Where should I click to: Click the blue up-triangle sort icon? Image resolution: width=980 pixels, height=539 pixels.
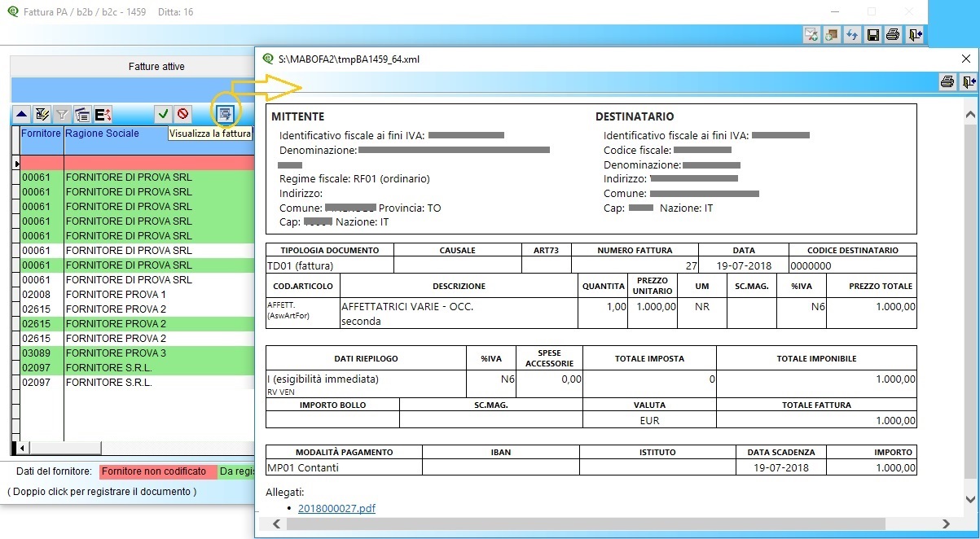pyautogui.click(x=22, y=114)
